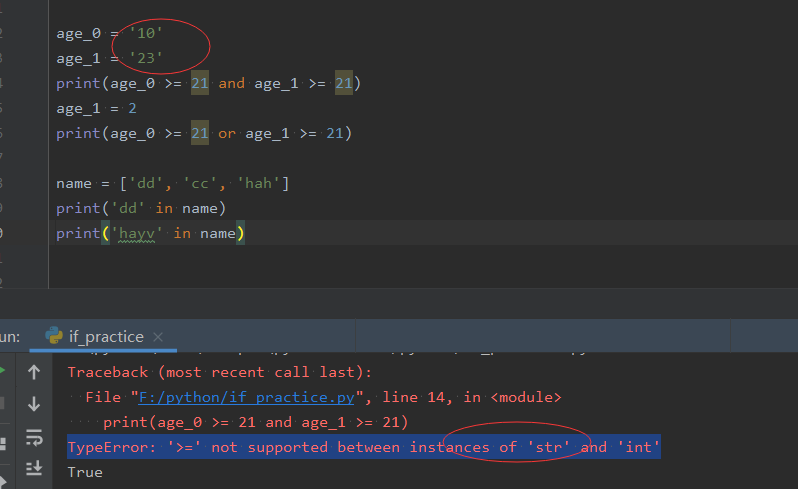Open the F:/python/if_practice.py link
Screen dimensions: 798x489
(246, 397)
